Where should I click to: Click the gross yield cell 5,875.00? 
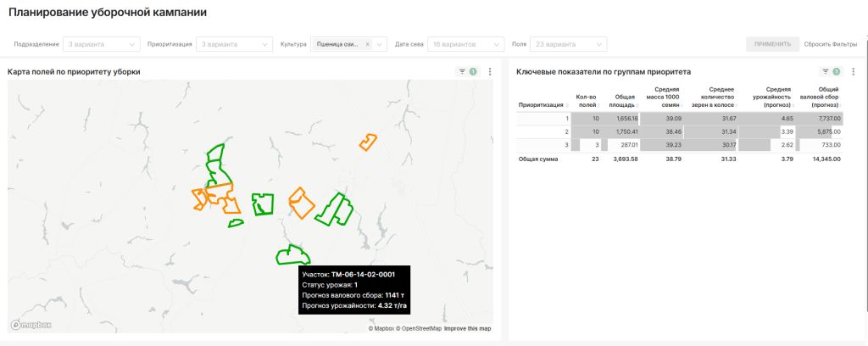821,131
